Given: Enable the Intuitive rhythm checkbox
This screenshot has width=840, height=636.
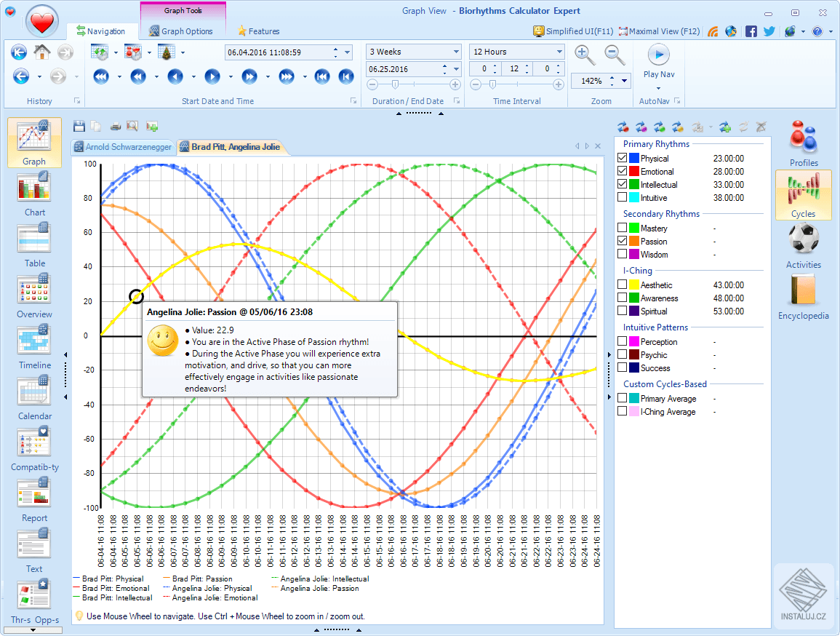Looking at the screenshot, I should (x=622, y=197).
